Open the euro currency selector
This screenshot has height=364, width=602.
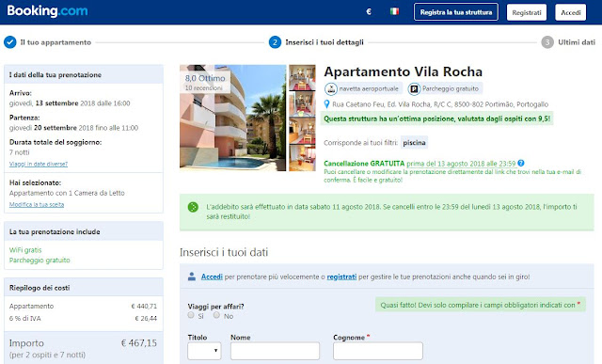[x=369, y=12]
